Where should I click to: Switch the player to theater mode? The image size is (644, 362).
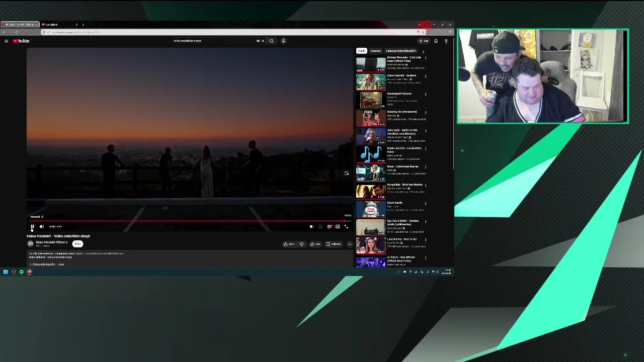coord(338,227)
